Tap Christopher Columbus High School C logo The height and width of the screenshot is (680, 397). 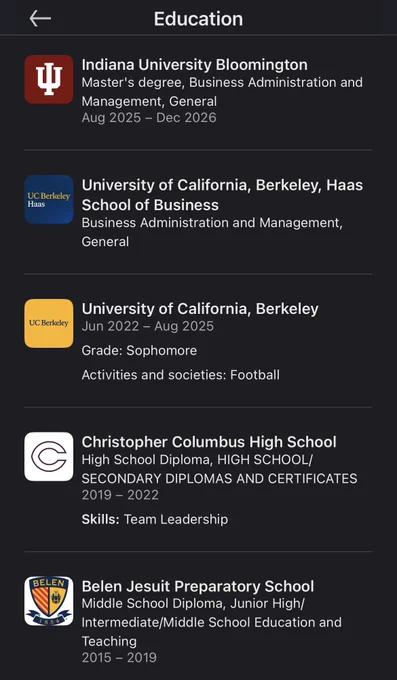point(49,456)
